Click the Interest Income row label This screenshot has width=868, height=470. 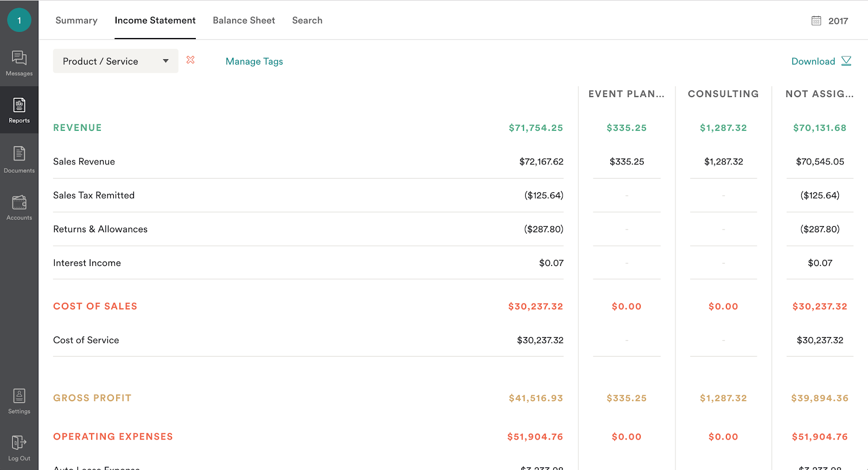pos(87,263)
